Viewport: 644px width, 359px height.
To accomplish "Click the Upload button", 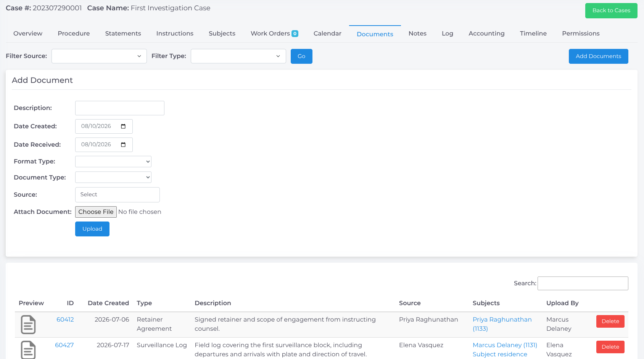I will point(92,229).
